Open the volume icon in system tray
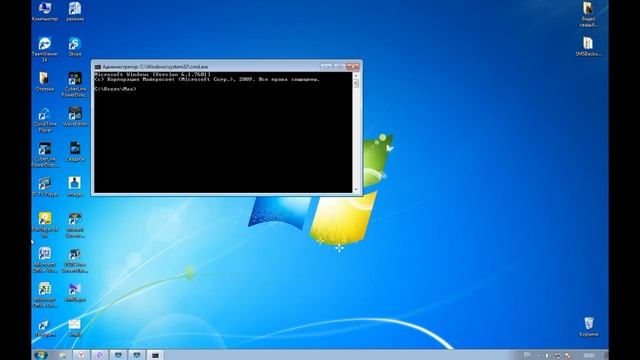640x360 pixels. click(x=547, y=356)
